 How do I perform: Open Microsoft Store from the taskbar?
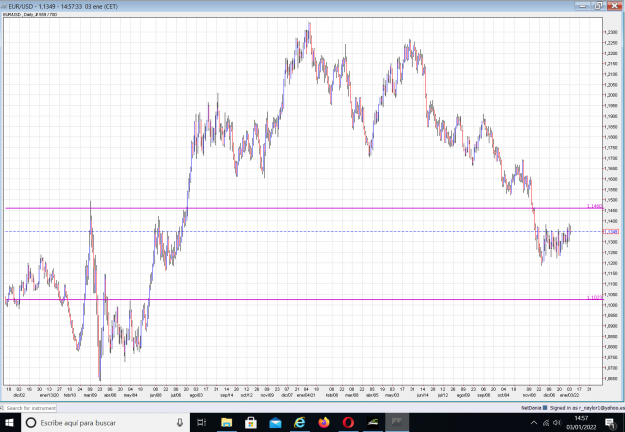251,423
